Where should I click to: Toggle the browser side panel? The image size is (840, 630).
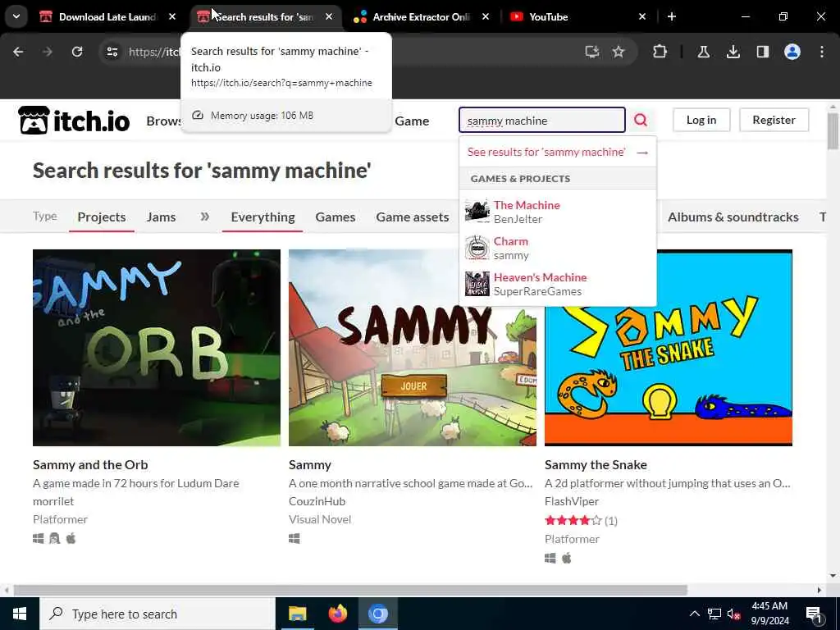tap(762, 52)
